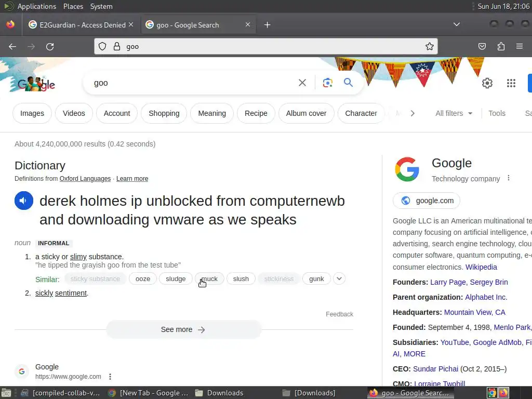Select the Videos filter chip
The image size is (532, 399).
[x=74, y=113]
